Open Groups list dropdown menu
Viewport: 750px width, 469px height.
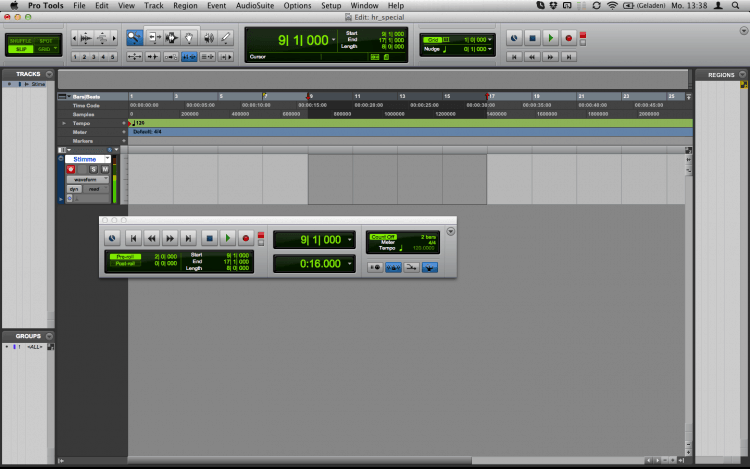49,336
